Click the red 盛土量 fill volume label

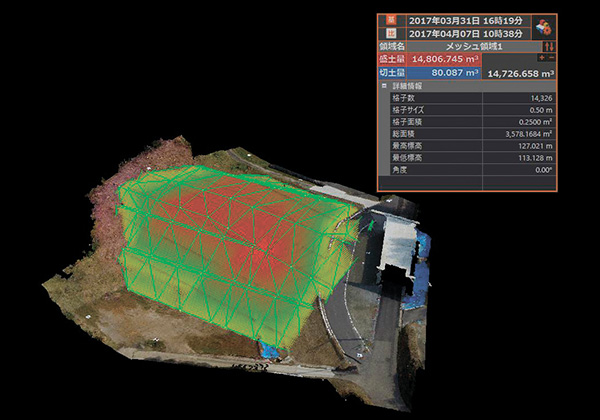pos(393,59)
